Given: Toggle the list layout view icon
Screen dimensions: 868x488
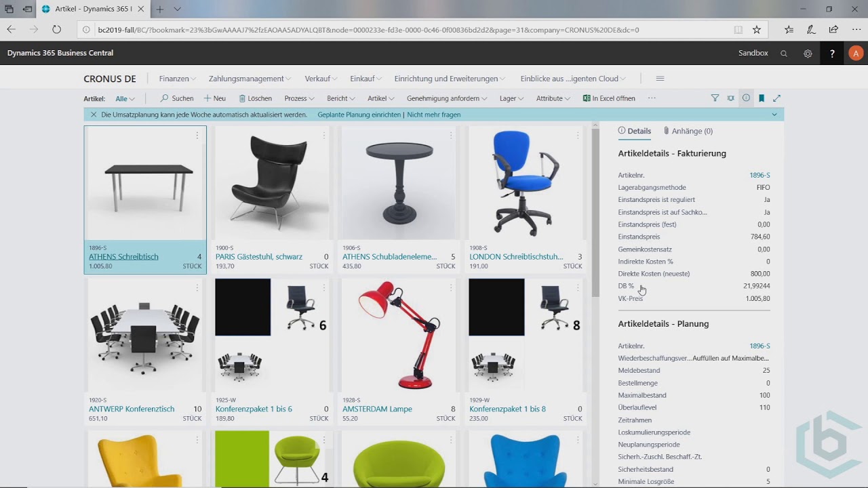Looking at the screenshot, I should [730, 98].
